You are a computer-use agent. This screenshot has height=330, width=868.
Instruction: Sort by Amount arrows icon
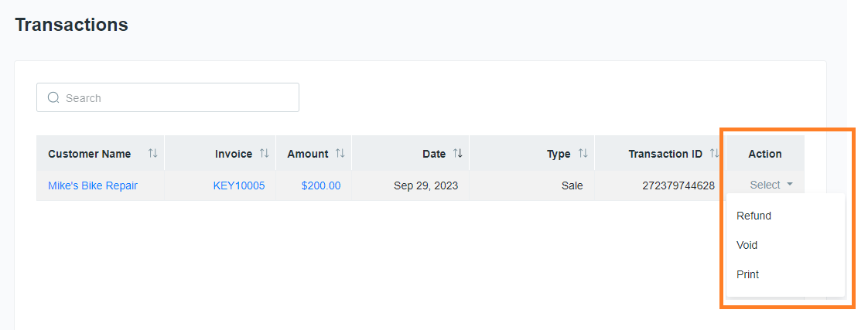click(340, 154)
